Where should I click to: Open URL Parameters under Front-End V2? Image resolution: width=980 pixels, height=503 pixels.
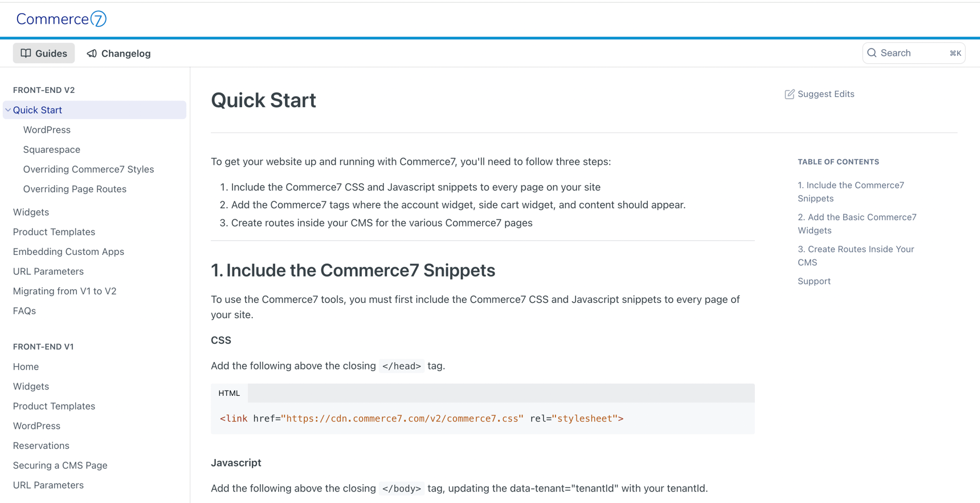tap(48, 271)
